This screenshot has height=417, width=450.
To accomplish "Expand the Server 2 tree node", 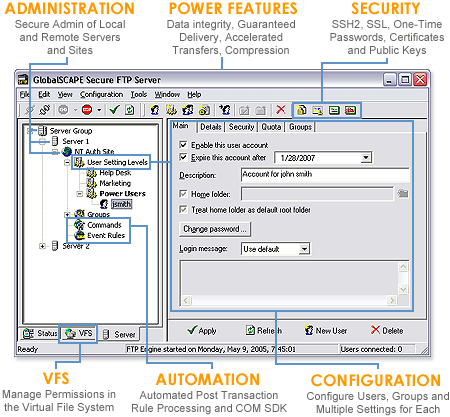I will pos(42,246).
